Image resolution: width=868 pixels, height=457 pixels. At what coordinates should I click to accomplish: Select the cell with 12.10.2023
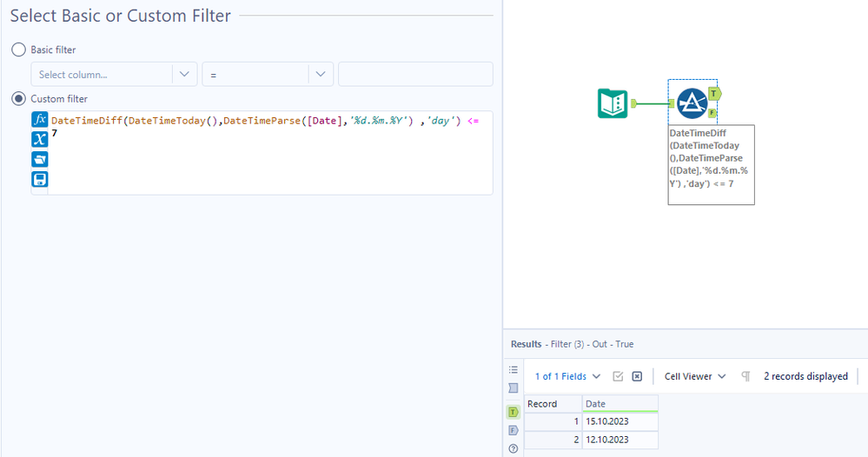point(620,440)
